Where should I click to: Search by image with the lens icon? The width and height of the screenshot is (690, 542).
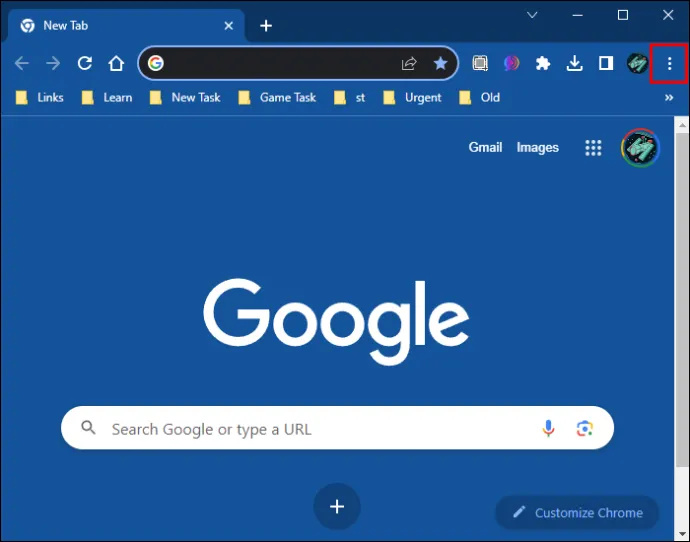pyautogui.click(x=584, y=428)
